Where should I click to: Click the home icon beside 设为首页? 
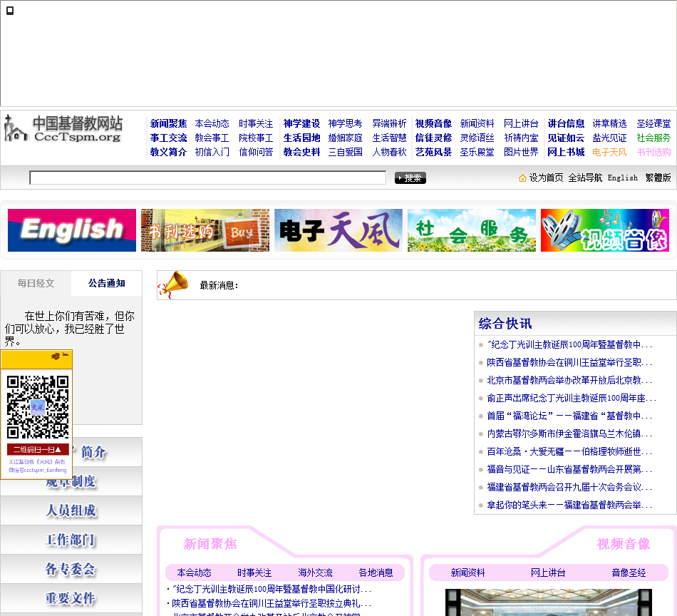click(x=522, y=178)
